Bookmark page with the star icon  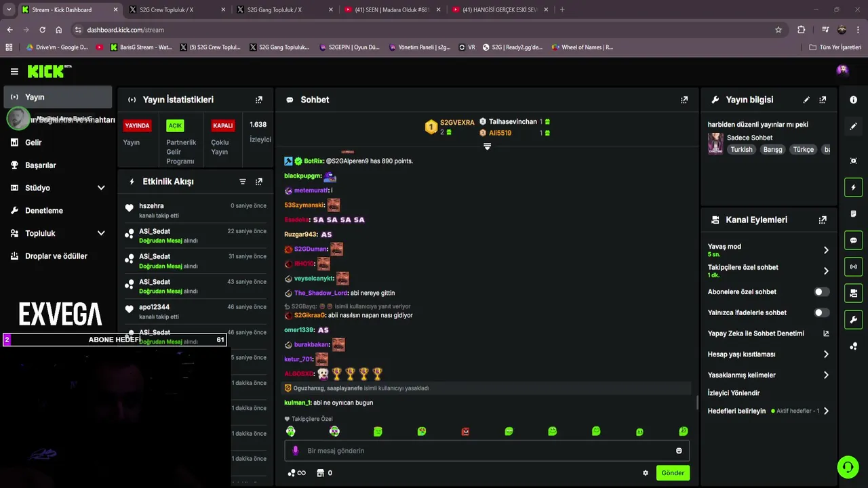coord(778,30)
